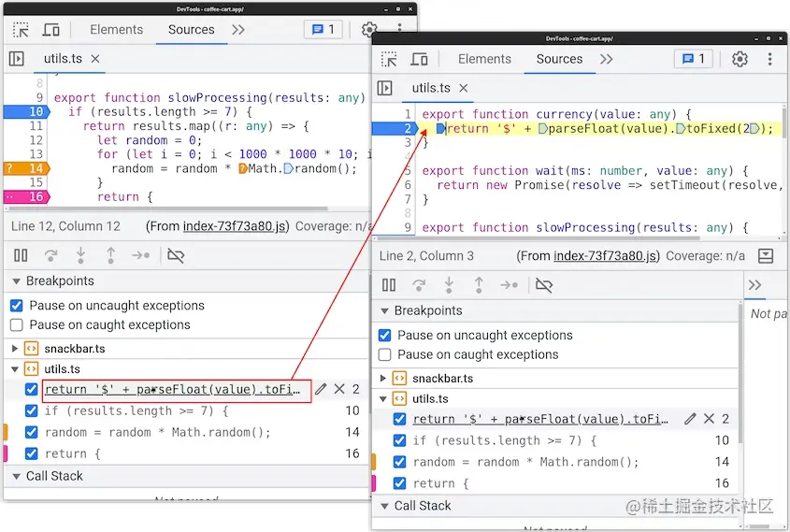
Task: Toggle Pause on caught exceptions, left window
Action: click(x=17, y=325)
